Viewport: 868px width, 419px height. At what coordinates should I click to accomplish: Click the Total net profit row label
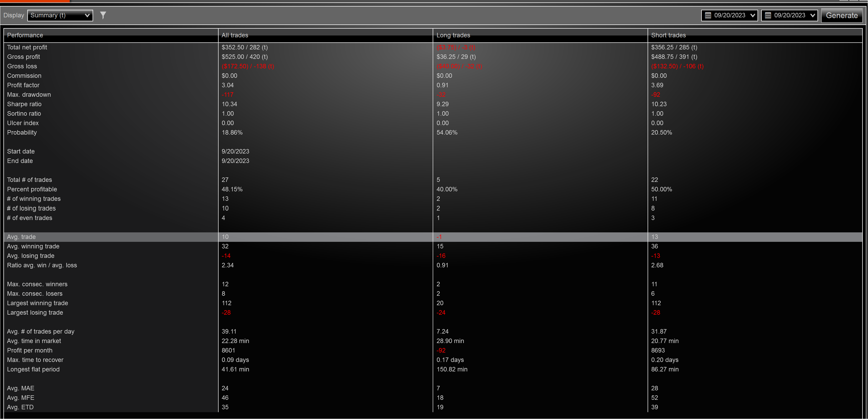[x=27, y=48]
